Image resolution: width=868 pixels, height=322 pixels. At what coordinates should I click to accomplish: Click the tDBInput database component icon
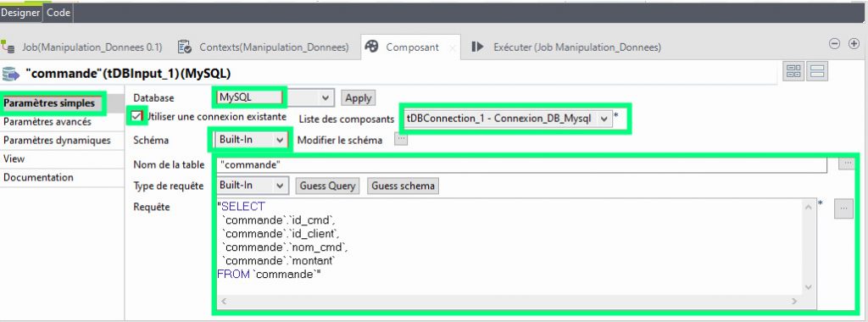(11, 74)
